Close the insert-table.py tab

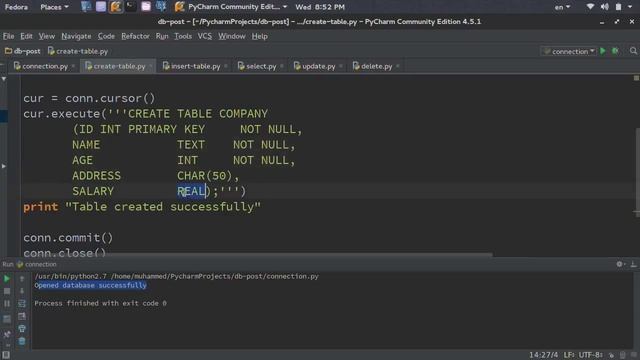(x=226, y=66)
